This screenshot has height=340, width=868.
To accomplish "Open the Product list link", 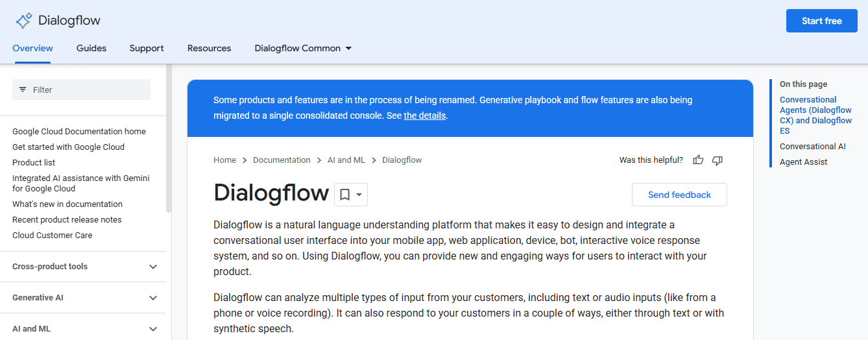I will [34, 162].
